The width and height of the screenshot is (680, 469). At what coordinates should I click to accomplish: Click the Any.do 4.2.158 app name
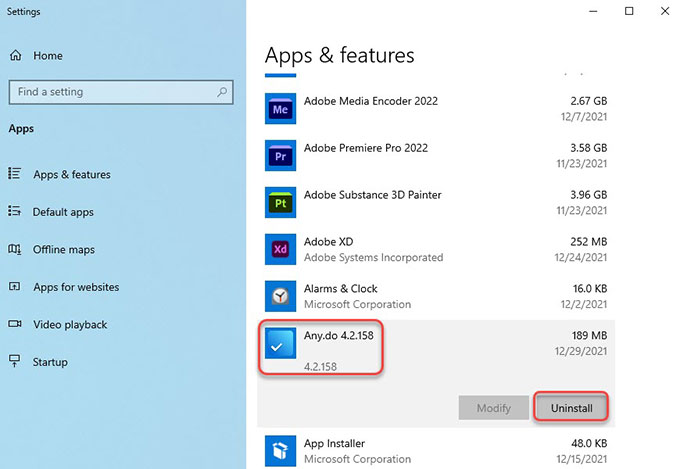[338, 335]
